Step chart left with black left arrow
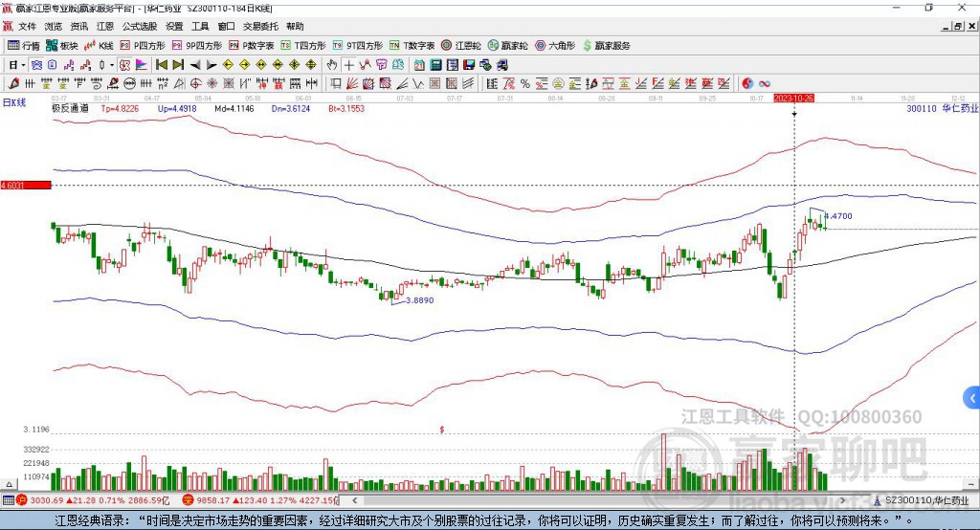This screenshot has height=530, width=980. [195, 65]
